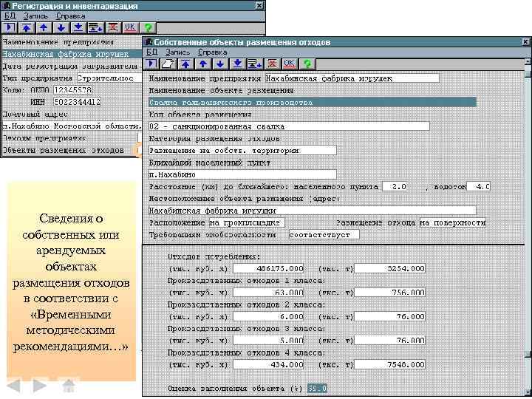Click settlement distance field 2.0
Image resolution: width=532 pixels, height=399 pixels.
[x=395, y=187]
